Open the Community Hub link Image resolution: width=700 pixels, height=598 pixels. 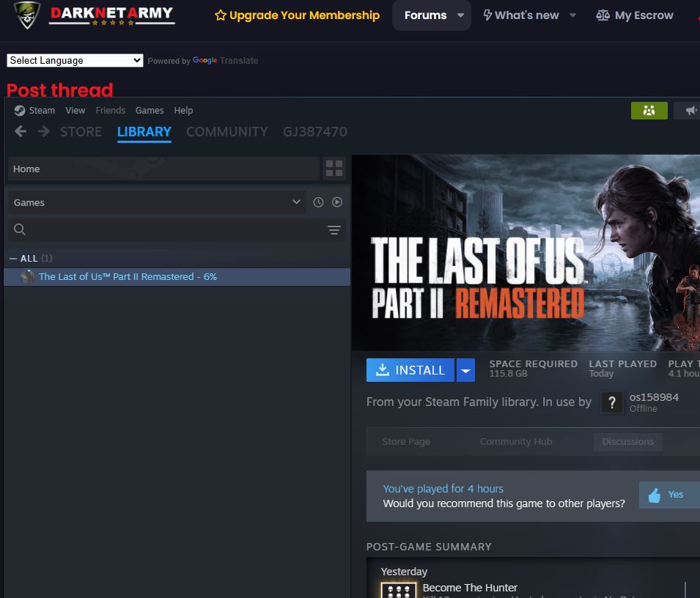(x=515, y=441)
